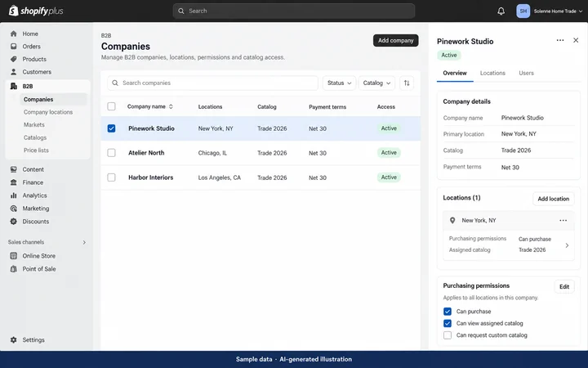Open Catalogs in B2B submenu
Viewport: 588px width, 368px height.
[35, 137]
